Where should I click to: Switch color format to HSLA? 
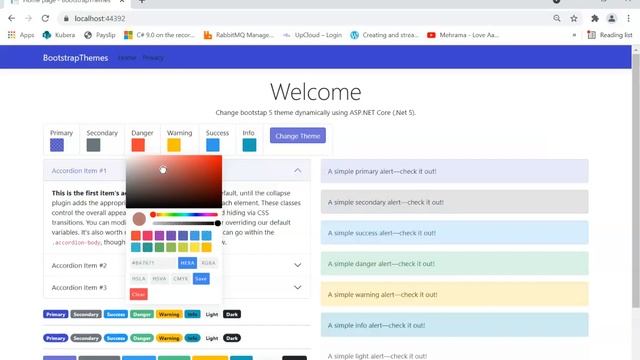138,278
